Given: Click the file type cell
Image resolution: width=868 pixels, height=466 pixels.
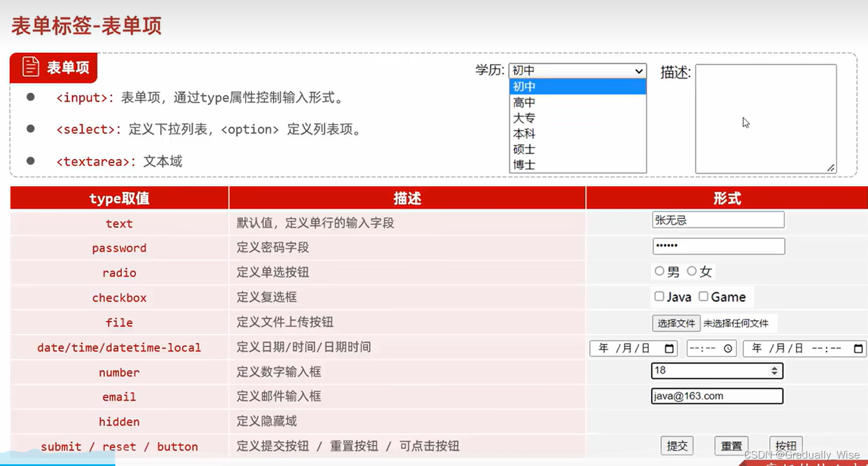Looking at the screenshot, I should 119,323.
